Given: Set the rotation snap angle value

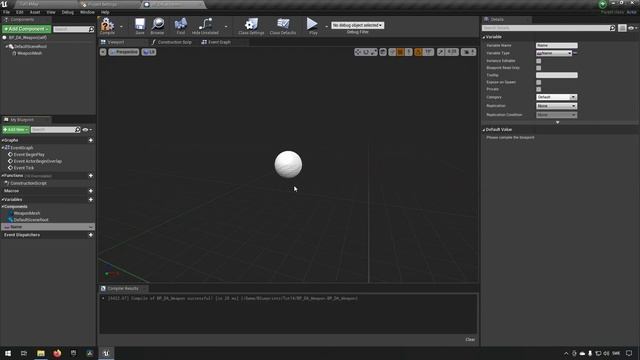Looking at the screenshot, I should pos(428,52).
